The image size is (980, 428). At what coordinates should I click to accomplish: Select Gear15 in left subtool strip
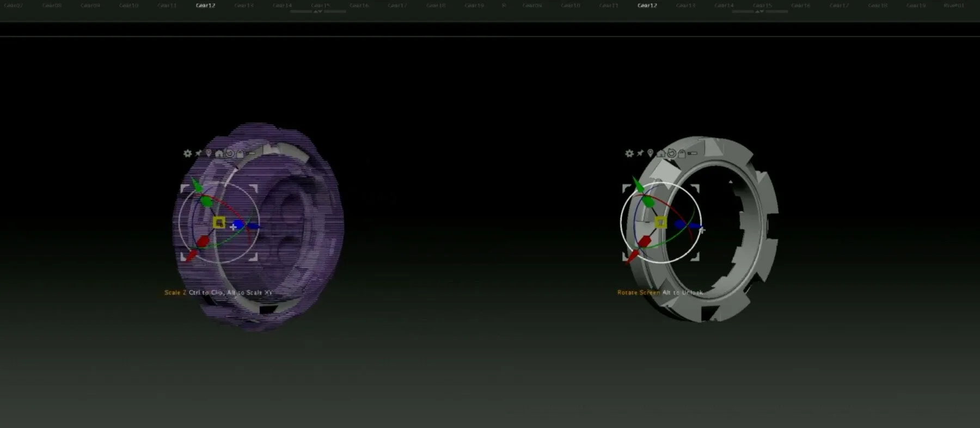coord(321,5)
